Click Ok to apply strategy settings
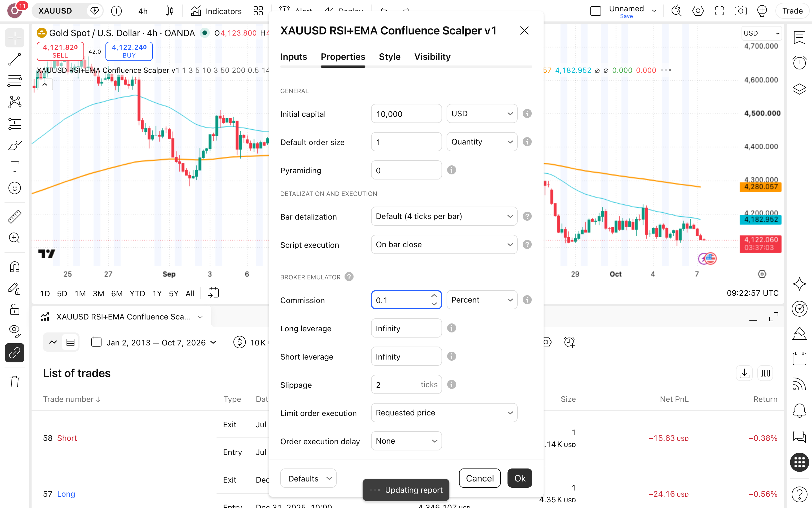This screenshot has width=812, height=508. (x=520, y=478)
